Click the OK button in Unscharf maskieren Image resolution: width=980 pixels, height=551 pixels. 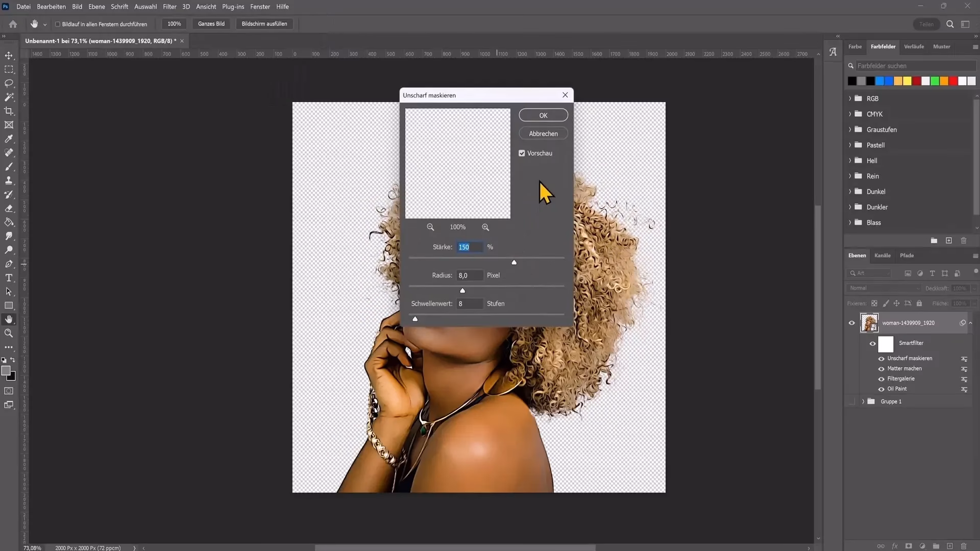pos(543,115)
